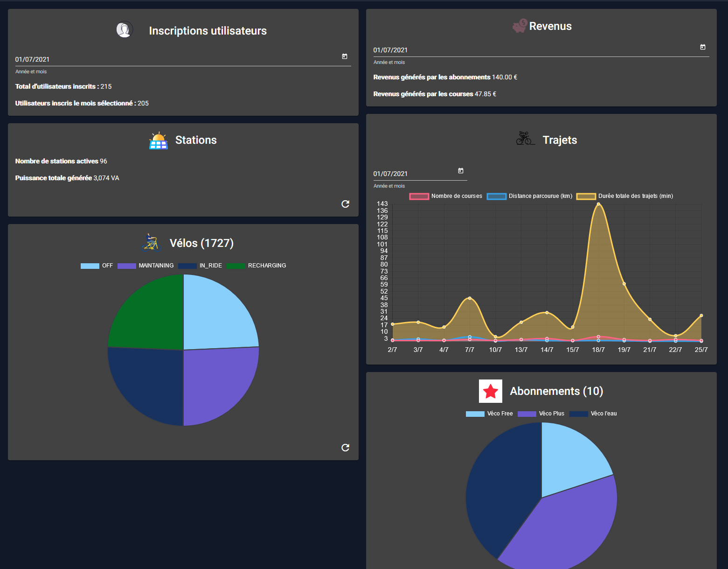728x569 pixels.
Task: Click the Inscriptions utilisateurs heading
Action: pos(208,31)
